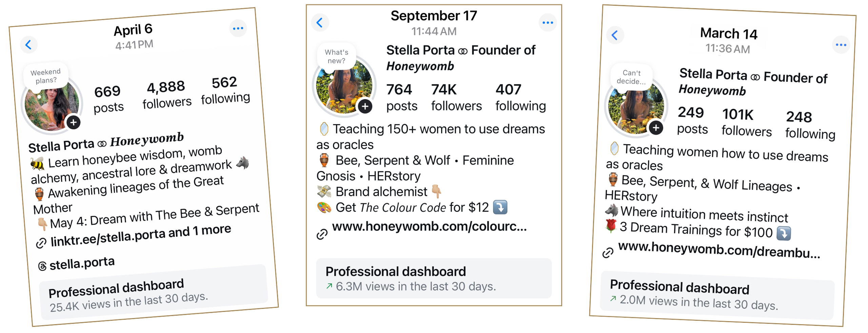Open three-dot menu in March 14 screenshot

tap(841, 45)
